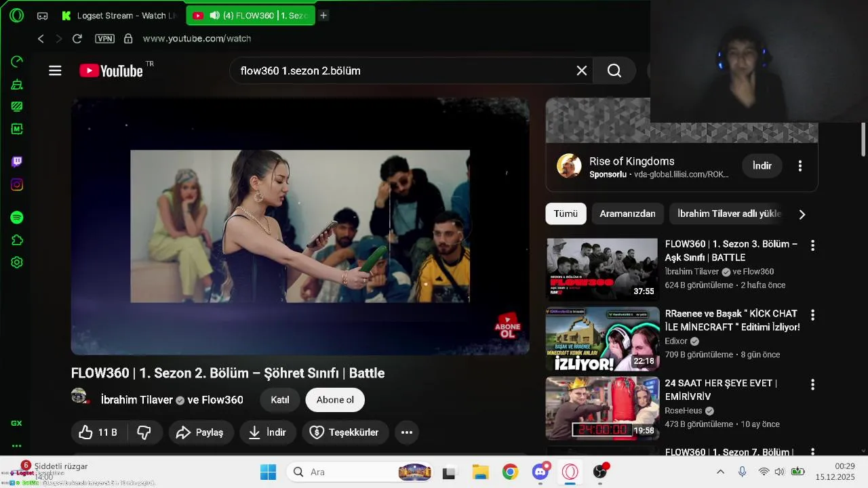Click the Katıl join button
The width and height of the screenshot is (868, 488).
click(x=280, y=400)
